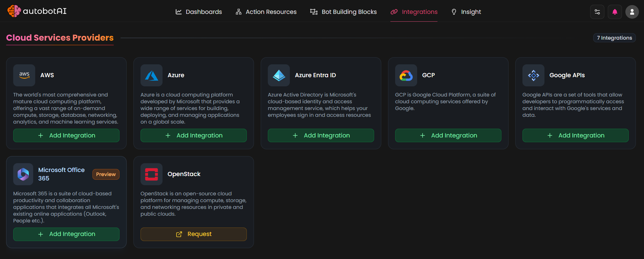
Task: Add an Azure Entra ID integration
Action: (321, 135)
